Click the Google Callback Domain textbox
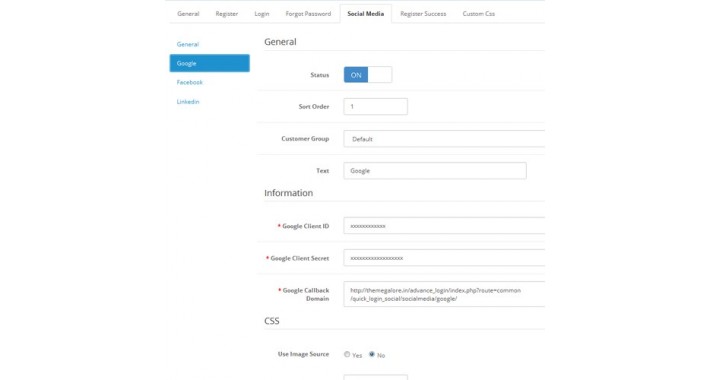 (444, 294)
